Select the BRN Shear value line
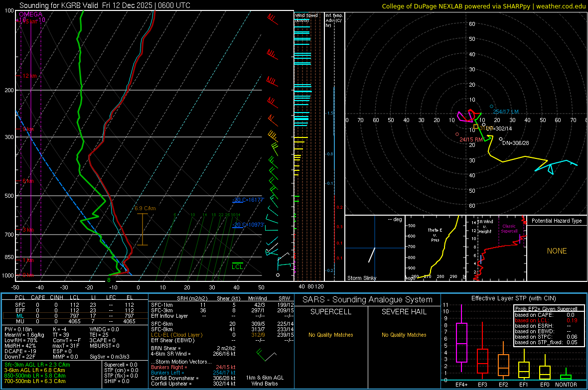 click(x=193, y=348)
